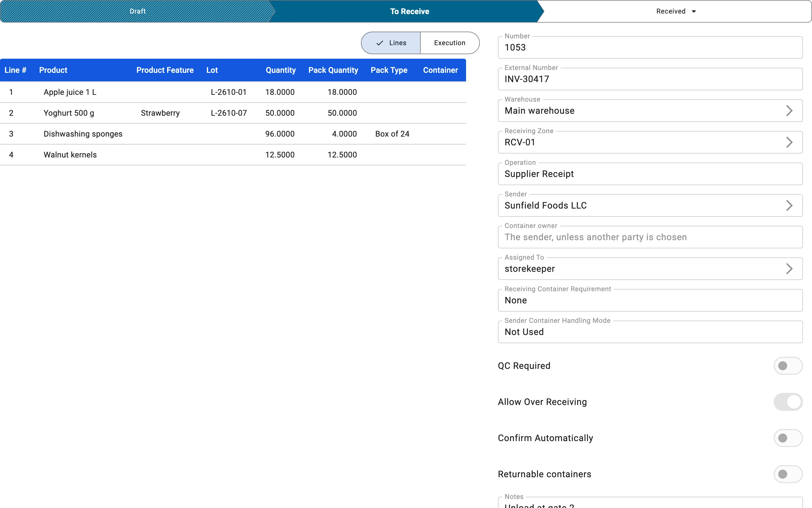Select the Apple juice 1 L row

pos(233,92)
